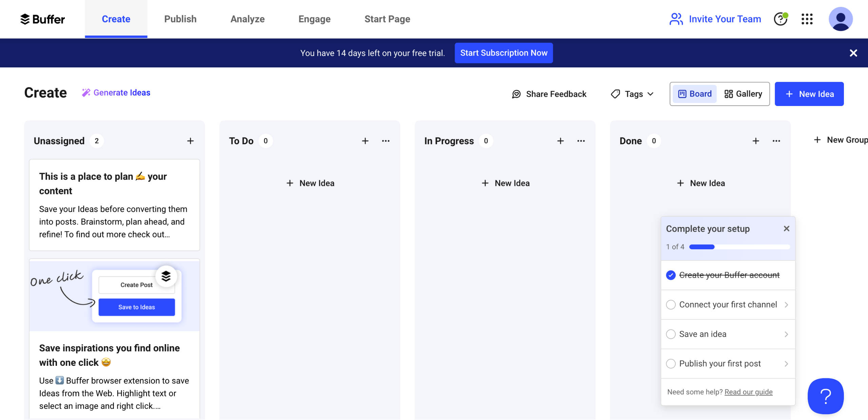The height and width of the screenshot is (420, 868).
Task: Click the Buffer logo
Action: 42,19
